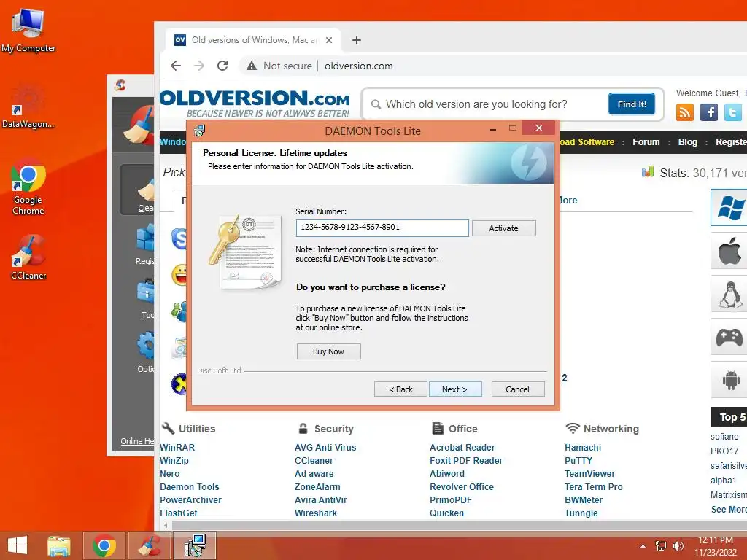Image resolution: width=747 pixels, height=560 pixels.
Task: Select the Apple Mac platform icon
Action: coord(729,251)
